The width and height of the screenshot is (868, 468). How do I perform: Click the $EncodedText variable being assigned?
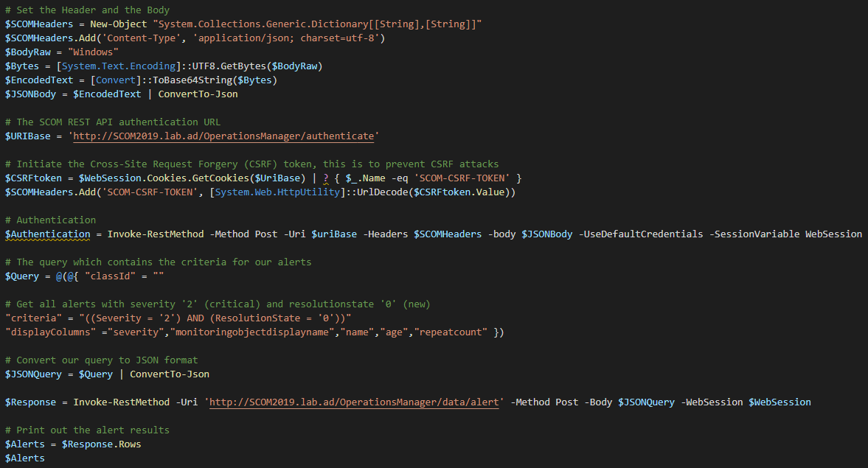[x=39, y=80]
